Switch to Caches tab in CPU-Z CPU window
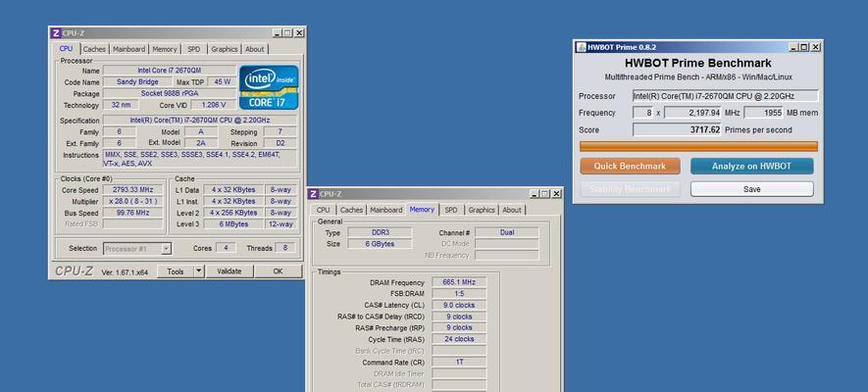This screenshot has height=392, width=868. click(x=94, y=49)
